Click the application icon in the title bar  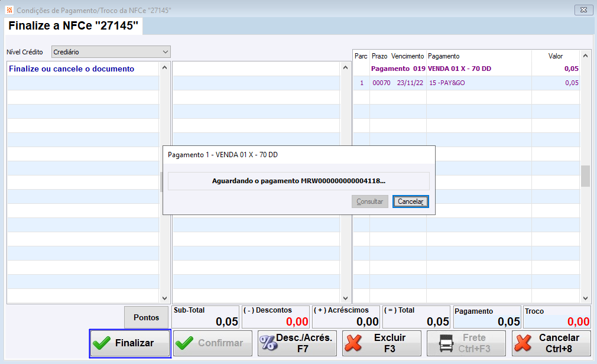coord(9,10)
